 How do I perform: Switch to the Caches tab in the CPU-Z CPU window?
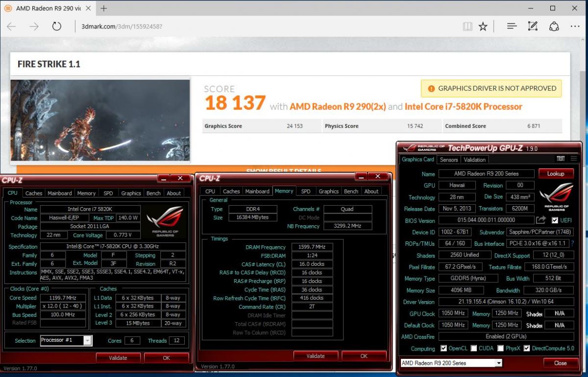(x=34, y=193)
